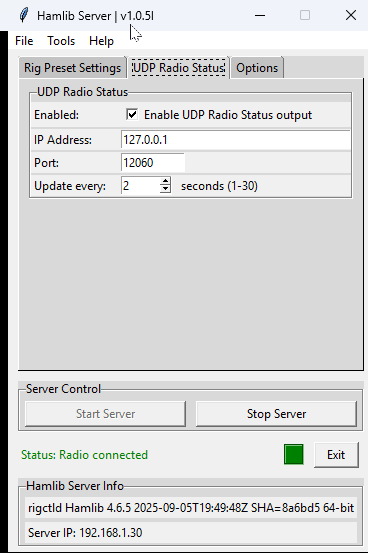
Task: Switch to Rig Preset Settings tab
Action: click(73, 68)
